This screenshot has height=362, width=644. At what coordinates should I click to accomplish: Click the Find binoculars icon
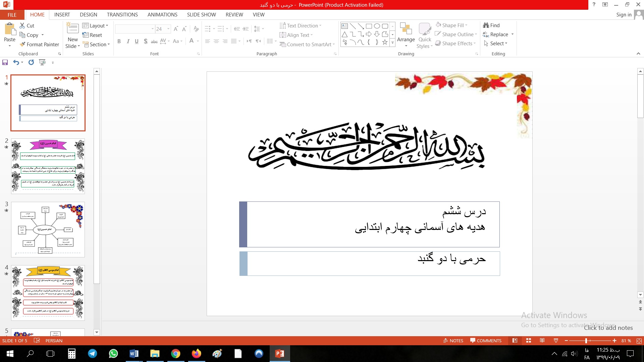tap(486, 25)
